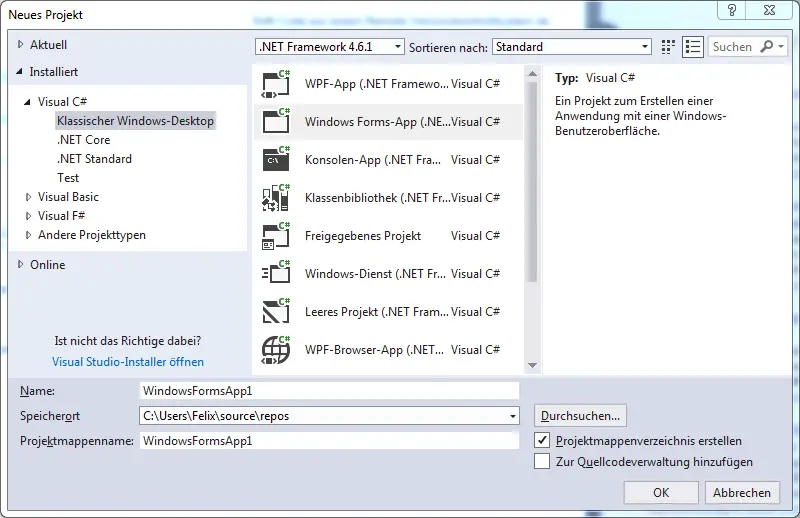800x518 pixels.
Task: Toggle Projektmappenverzeichnis erstellen checkbox
Action: click(542, 440)
